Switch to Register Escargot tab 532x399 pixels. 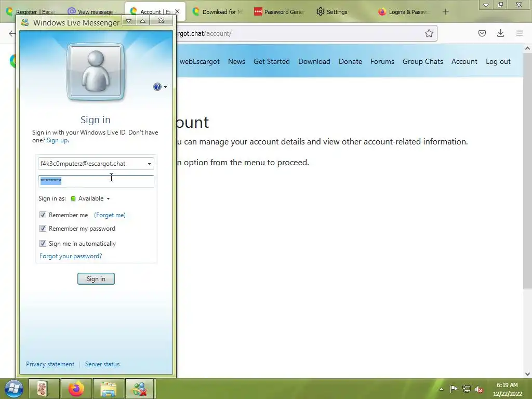point(31,12)
